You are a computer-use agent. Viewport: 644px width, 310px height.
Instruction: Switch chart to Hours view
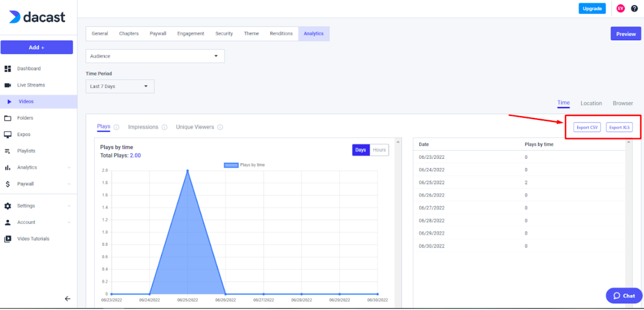[379, 150]
